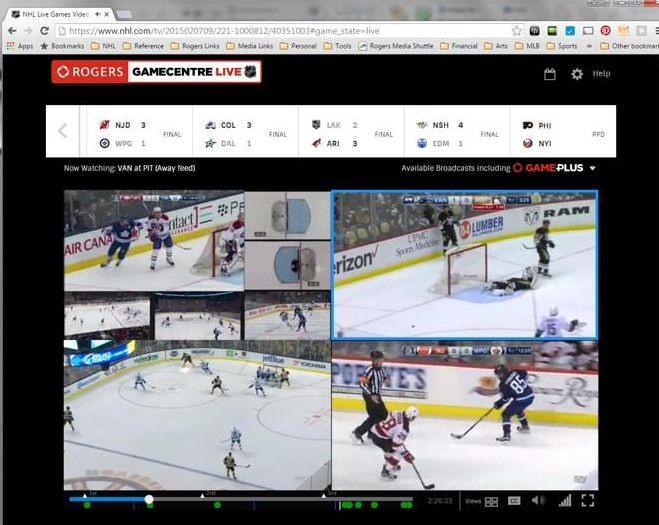Go back in the browser
This screenshot has width=659, height=525.
pyautogui.click(x=12, y=31)
